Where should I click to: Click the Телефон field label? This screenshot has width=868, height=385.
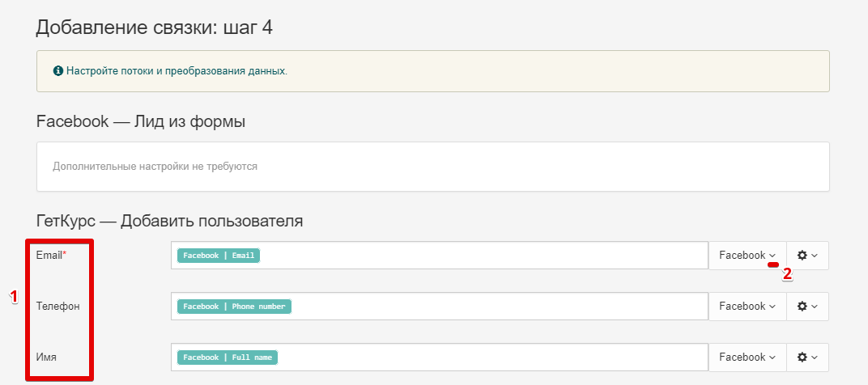click(57, 307)
